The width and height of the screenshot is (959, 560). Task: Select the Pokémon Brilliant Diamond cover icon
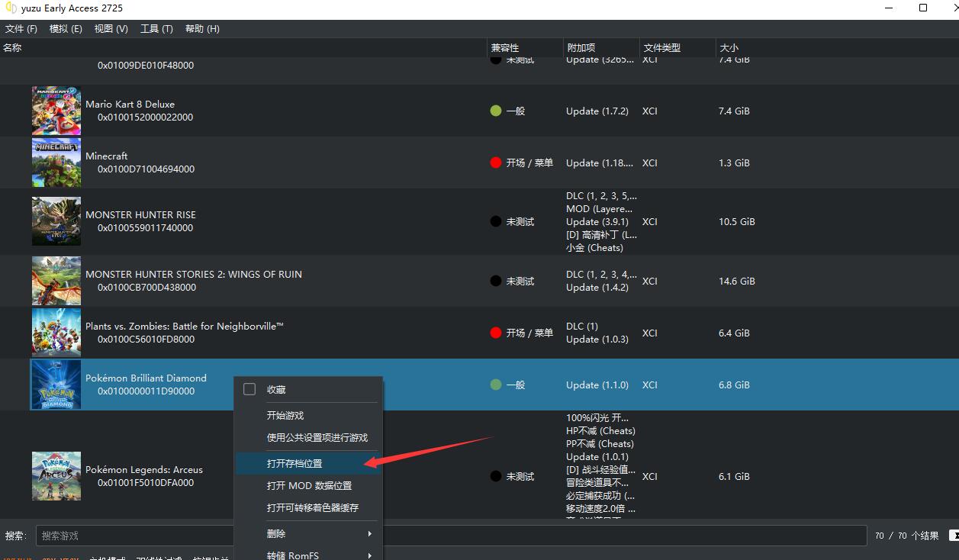click(56, 385)
